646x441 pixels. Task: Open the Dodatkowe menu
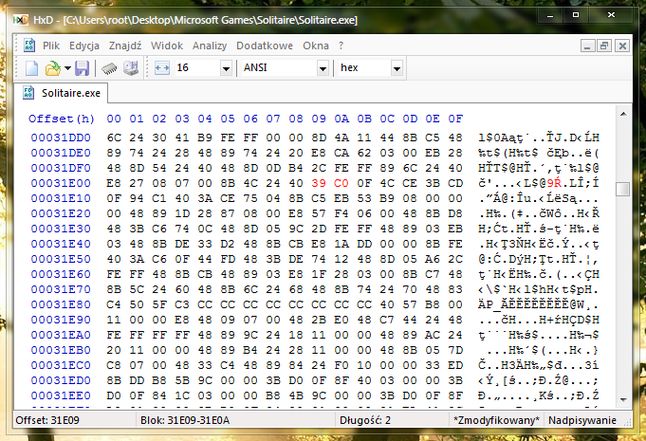264,46
